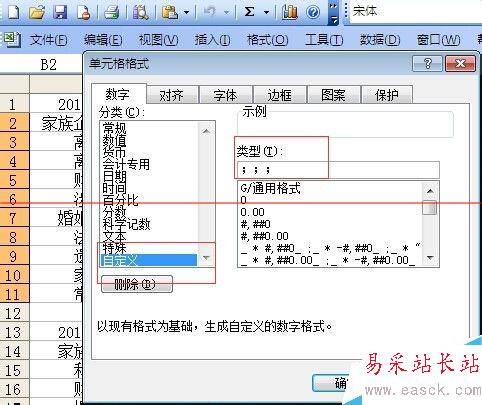Open the Undo history dropdown arrow
482x405 pixels.
click(x=227, y=13)
